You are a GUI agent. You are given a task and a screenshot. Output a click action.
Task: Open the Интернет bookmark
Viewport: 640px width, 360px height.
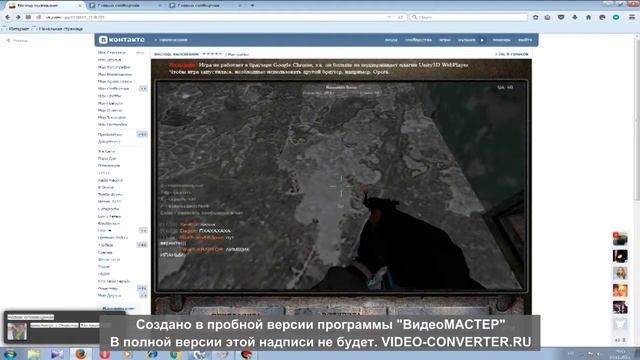click(16, 29)
